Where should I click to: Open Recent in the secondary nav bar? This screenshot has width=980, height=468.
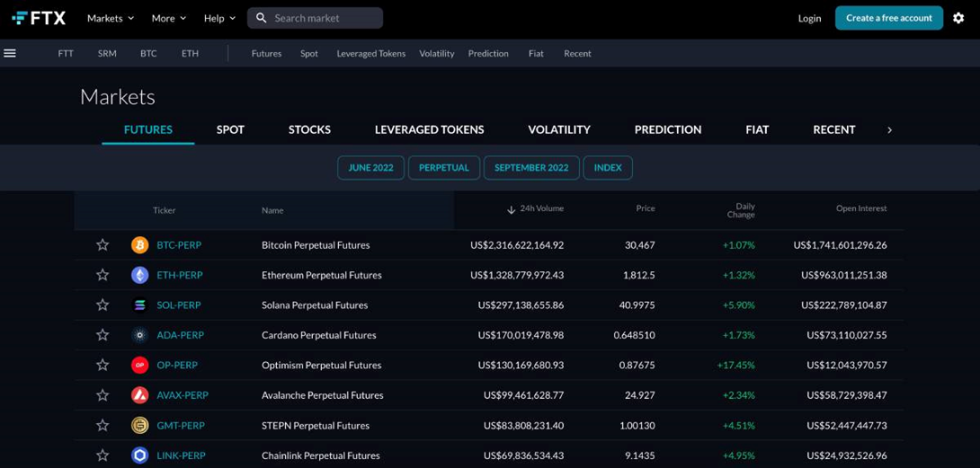coord(577,54)
